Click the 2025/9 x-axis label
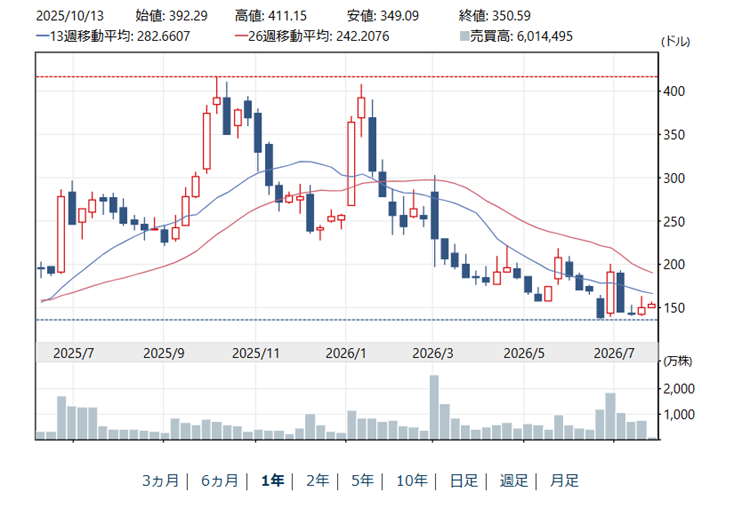The image size is (734, 516). [x=164, y=353]
